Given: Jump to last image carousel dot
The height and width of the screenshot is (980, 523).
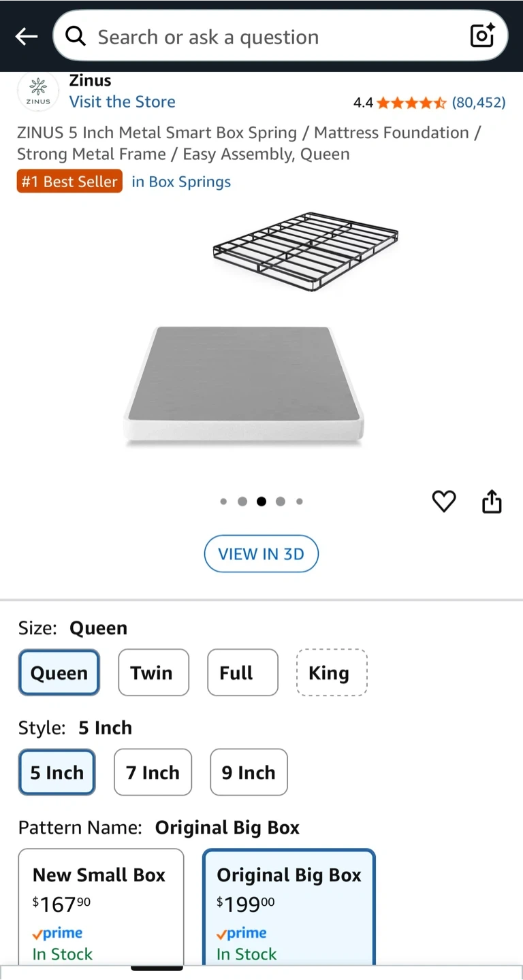Looking at the screenshot, I should tap(300, 502).
